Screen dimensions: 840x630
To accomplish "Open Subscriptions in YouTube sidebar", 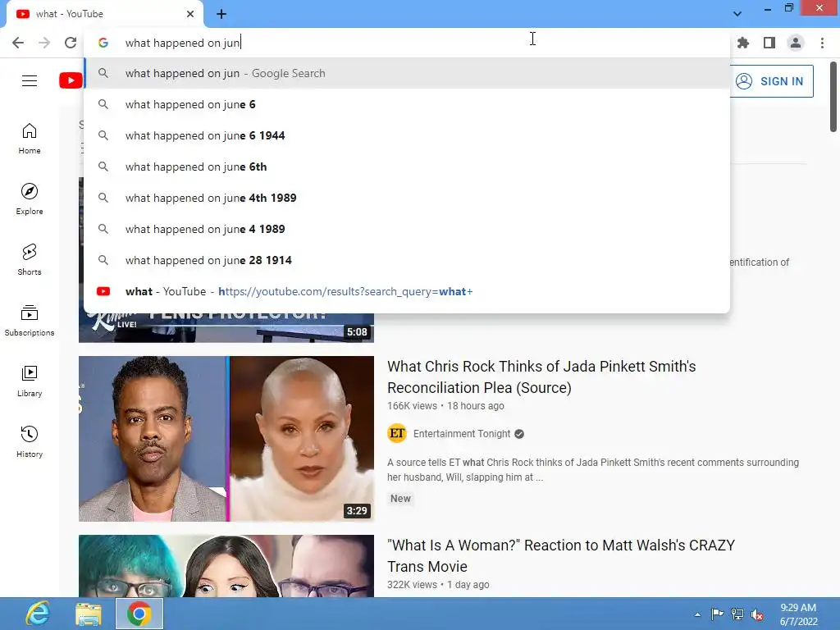I will (x=30, y=321).
